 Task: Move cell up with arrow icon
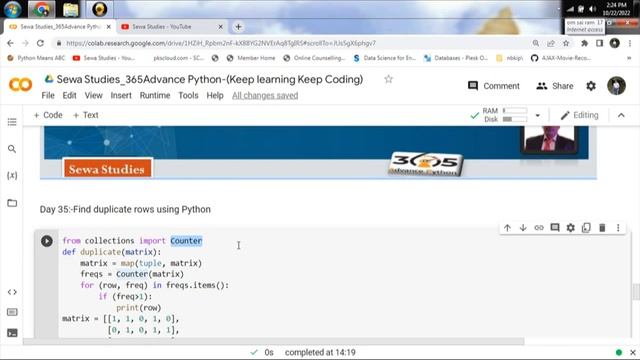pos(507,228)
